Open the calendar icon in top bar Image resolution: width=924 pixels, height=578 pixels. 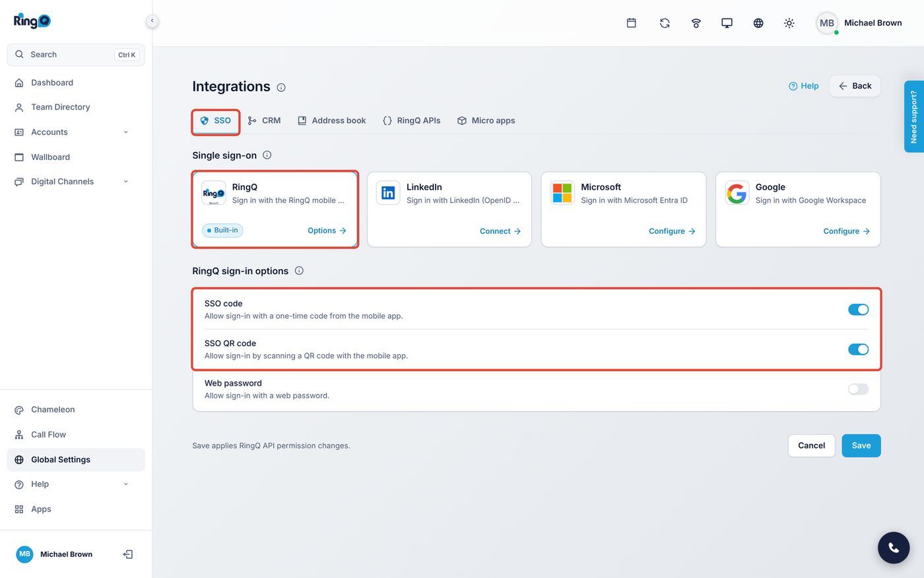pyautogui.click(x=632, y=23)
